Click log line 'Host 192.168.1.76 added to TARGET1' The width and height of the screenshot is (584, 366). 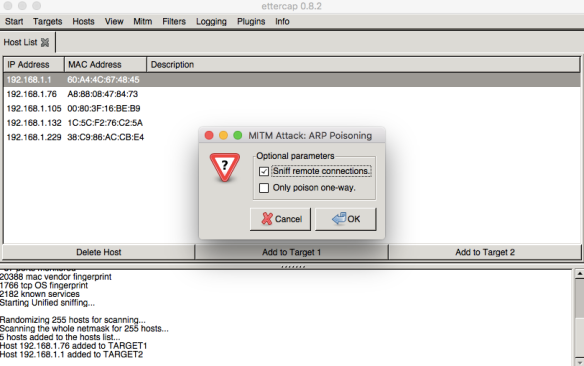(73, 346)
